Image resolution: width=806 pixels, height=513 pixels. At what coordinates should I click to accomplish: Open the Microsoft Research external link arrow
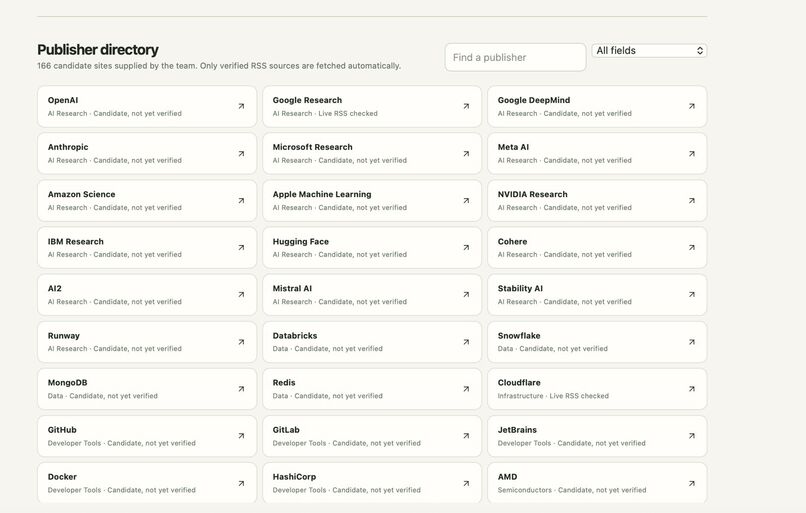click(466, 154)
